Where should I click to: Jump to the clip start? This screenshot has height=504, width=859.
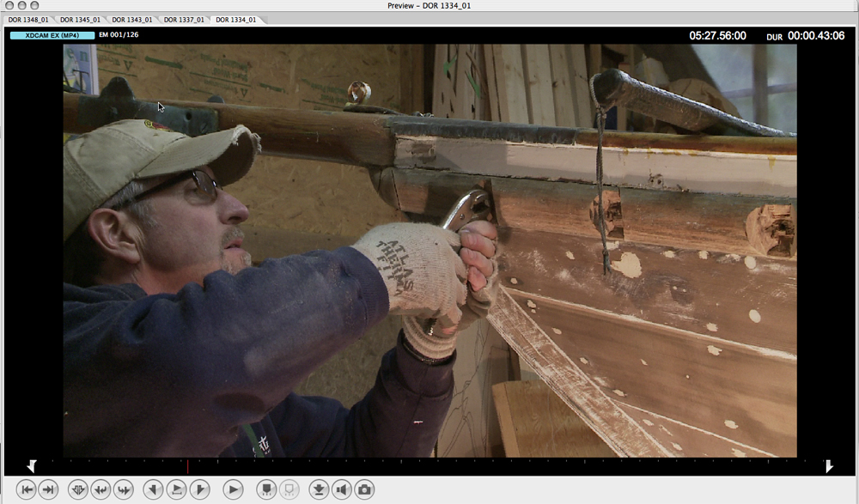pyautogui.click(x=27, y=489)
